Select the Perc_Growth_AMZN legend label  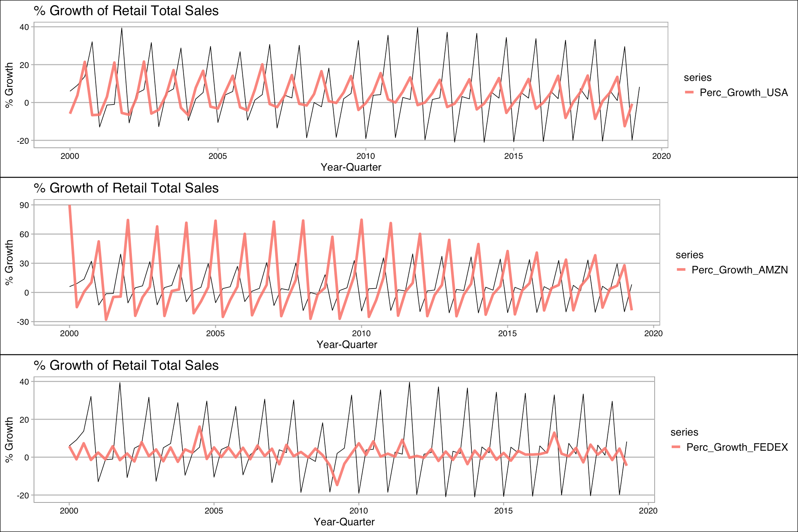coord(740,270)
